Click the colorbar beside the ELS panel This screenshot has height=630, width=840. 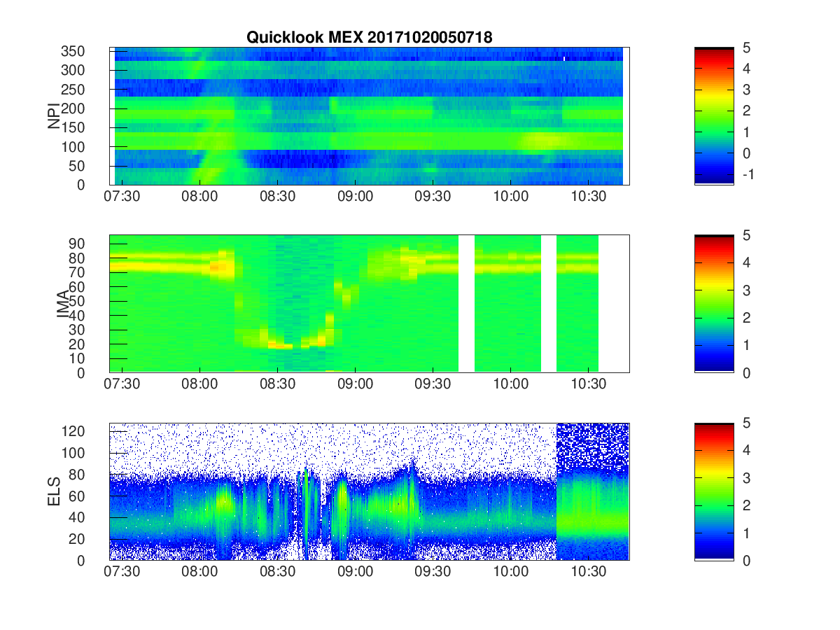(714, 491)
